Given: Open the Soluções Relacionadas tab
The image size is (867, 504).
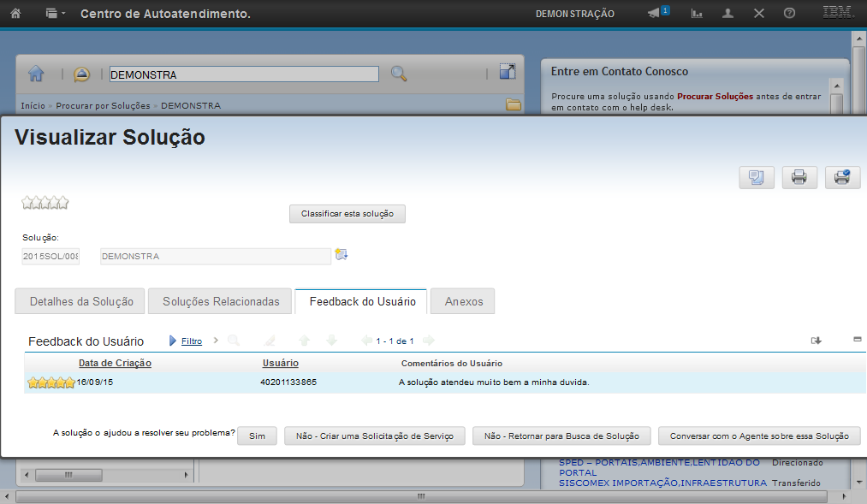Looking at the screenshot, I should [221, 301].
